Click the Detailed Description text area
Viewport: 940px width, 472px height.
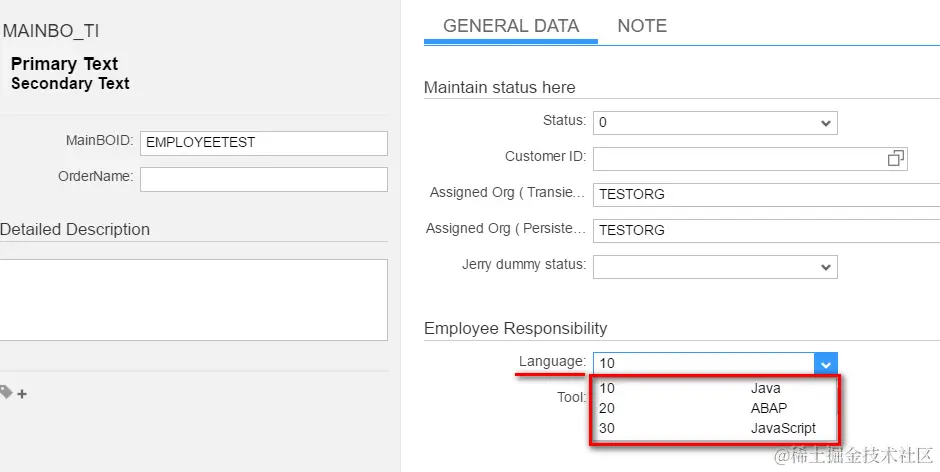(193, 299)
